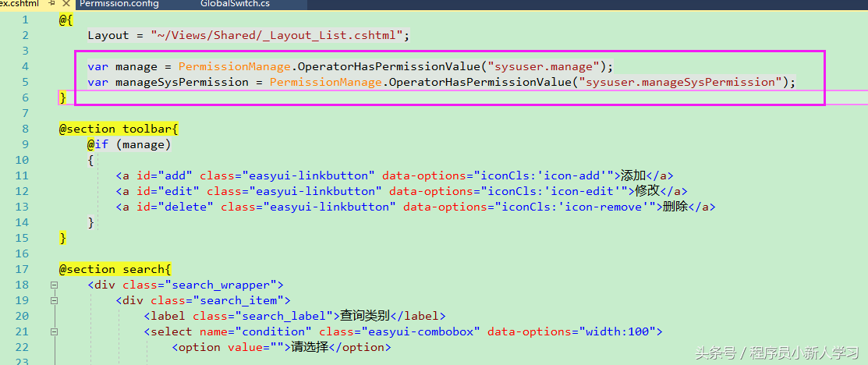Open the GlobalSwitch.cs tab
868x365 pixels.
[235, 4]
